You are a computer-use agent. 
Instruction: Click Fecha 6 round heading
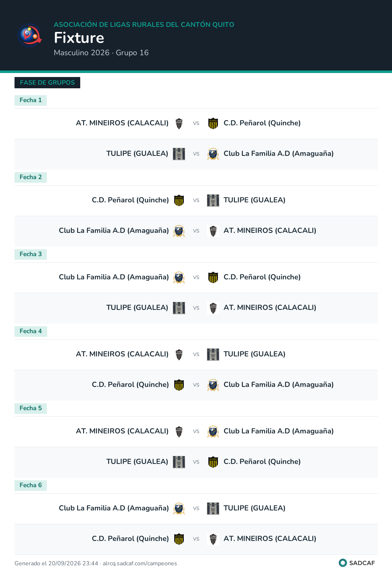click(x=30, y=485)
